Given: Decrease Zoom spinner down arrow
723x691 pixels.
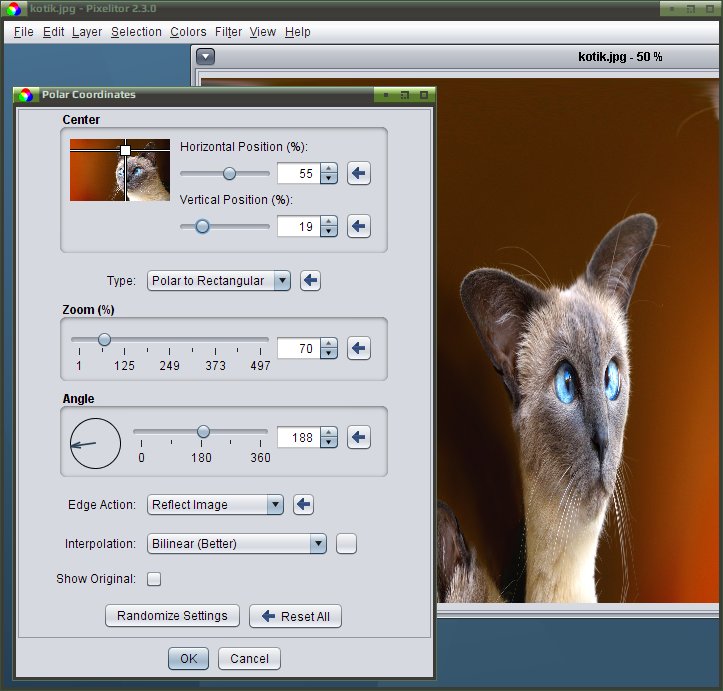Looking at the screenshot, I should click(329, 353).
